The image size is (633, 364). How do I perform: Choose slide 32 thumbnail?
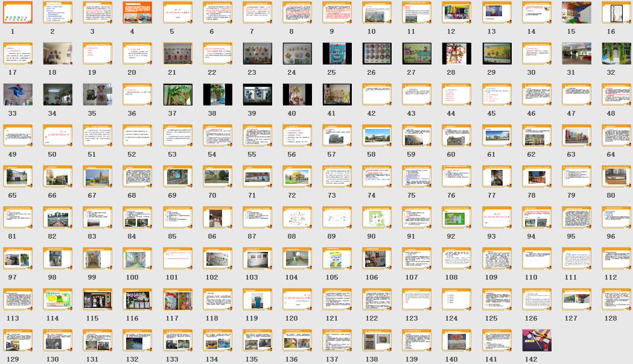pyautogui.click(x=617, y=54)
